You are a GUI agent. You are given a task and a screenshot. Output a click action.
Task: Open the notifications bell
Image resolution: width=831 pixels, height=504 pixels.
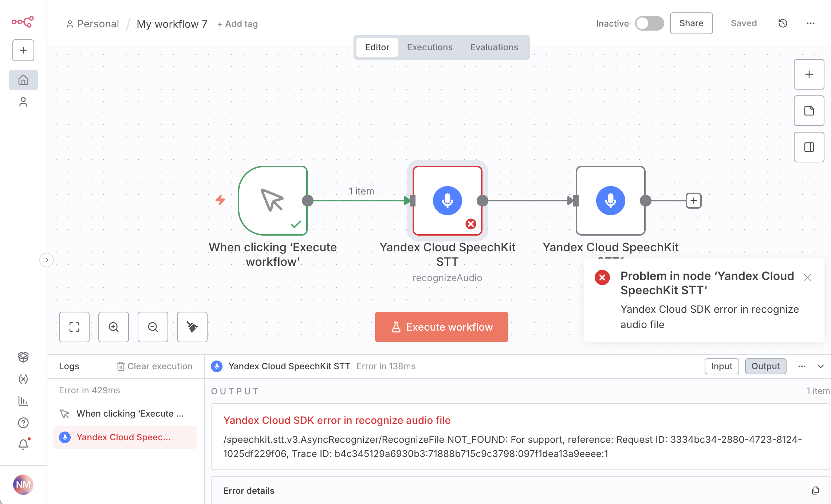pyautogui.click(x=23, y=444)
